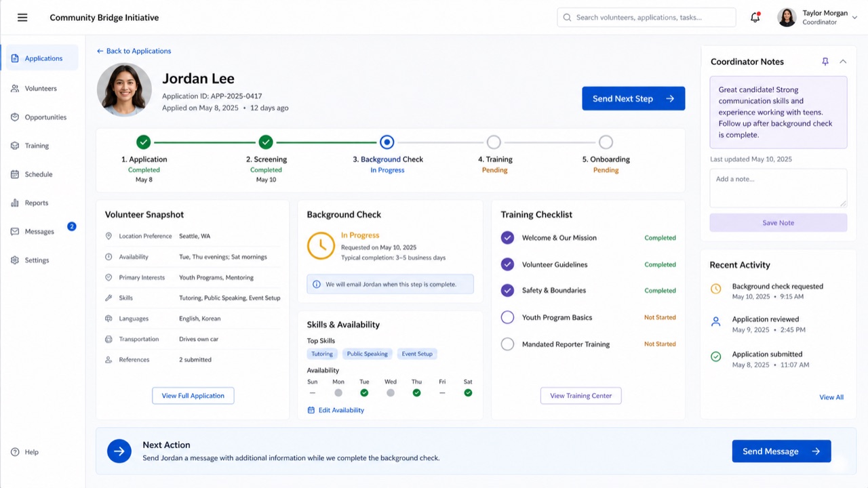Check the Mandated Reporter Training item

507,344
